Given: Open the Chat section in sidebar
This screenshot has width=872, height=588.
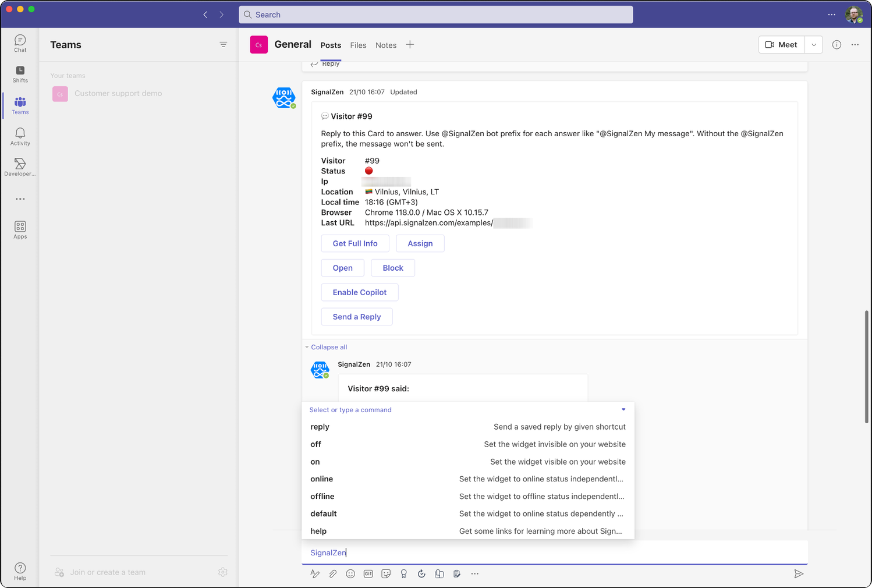Looking at the screenshot, I should click(20, 44).
